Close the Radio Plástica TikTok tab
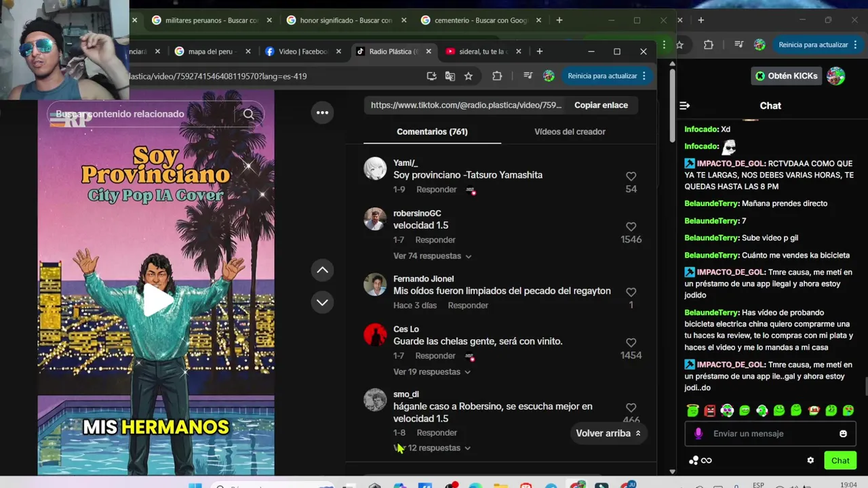 pyautogui.click(x=427, y=52)
